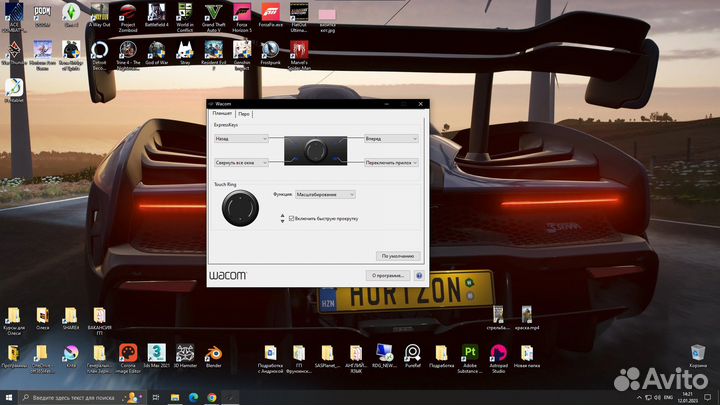This screenshot has width=720, height=405.
Task: Click the taskbar search box
Action: [82, 398]
